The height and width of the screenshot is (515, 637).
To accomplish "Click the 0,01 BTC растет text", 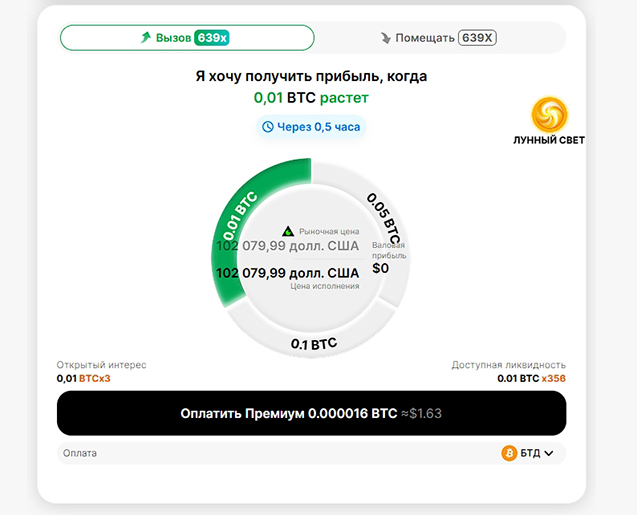I will coord(311,98).
